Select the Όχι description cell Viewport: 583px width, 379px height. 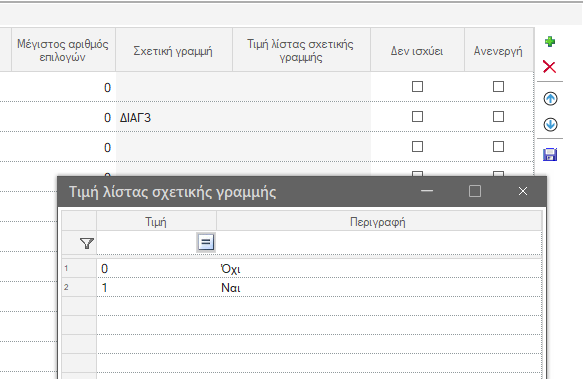point(379,269)
